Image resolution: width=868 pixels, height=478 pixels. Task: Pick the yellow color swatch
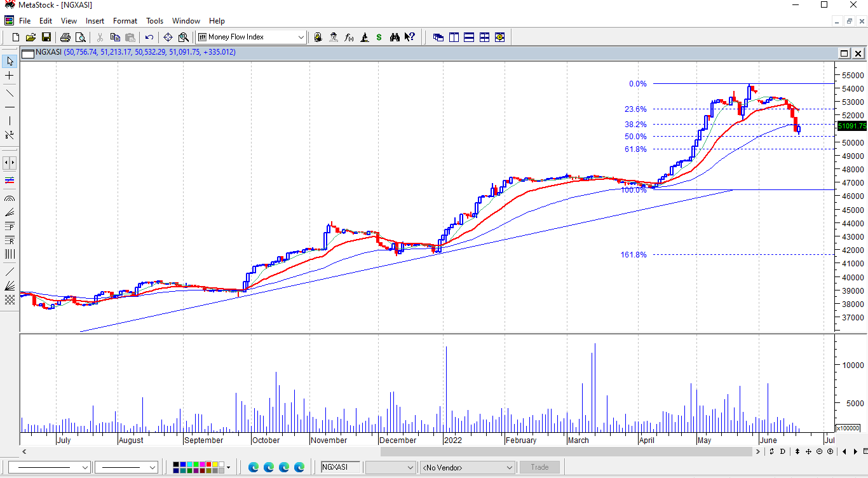coord(214,465)
